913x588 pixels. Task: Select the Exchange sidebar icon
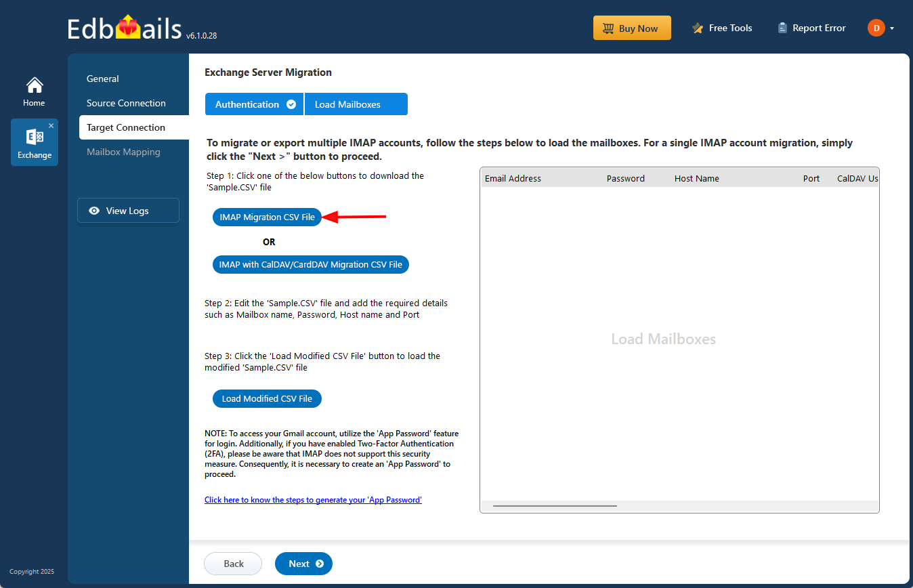click(x=35, y=143)
